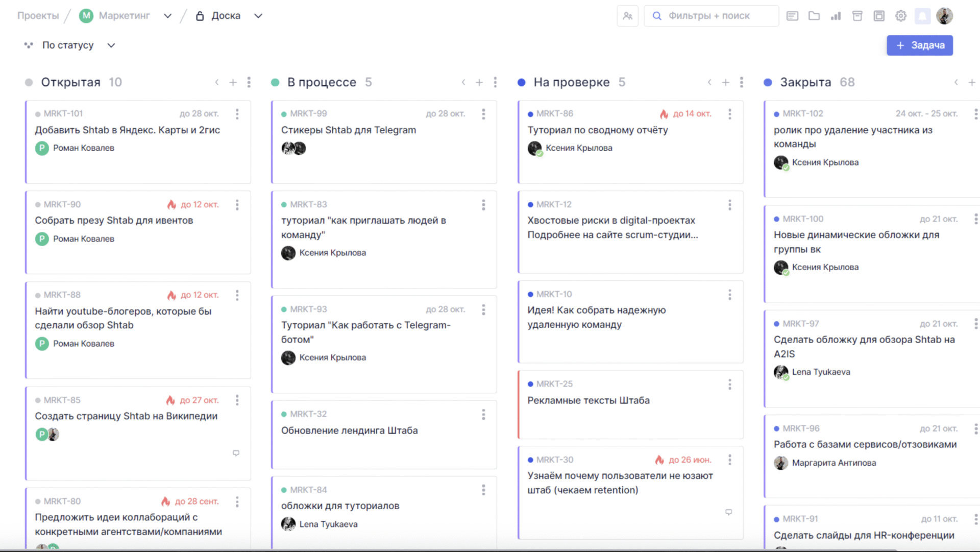The image size is (980, 552).
Task: Go to Проекты in the breadcrumb
Action: click(x=38, y=16)
